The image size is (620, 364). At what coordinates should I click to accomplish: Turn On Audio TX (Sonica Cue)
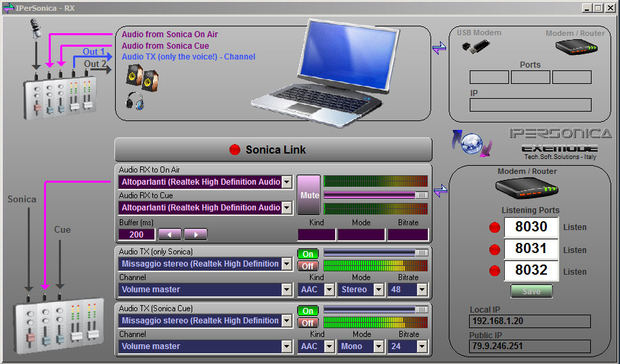coord(307,311)
